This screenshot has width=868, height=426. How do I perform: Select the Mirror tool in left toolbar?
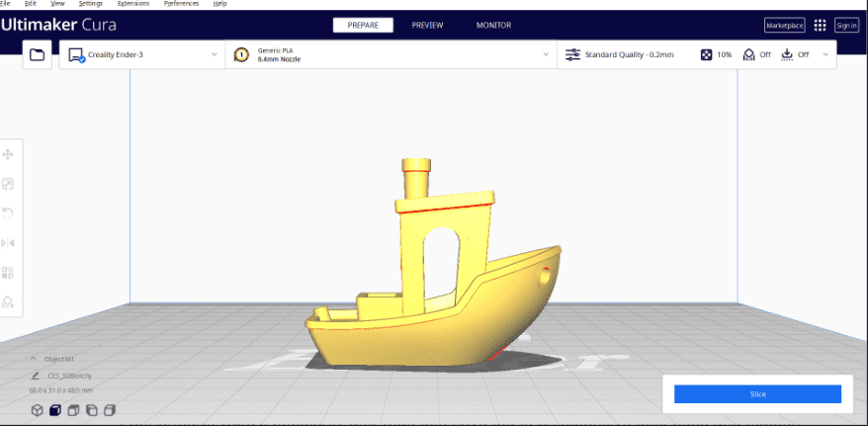[8, 243]
